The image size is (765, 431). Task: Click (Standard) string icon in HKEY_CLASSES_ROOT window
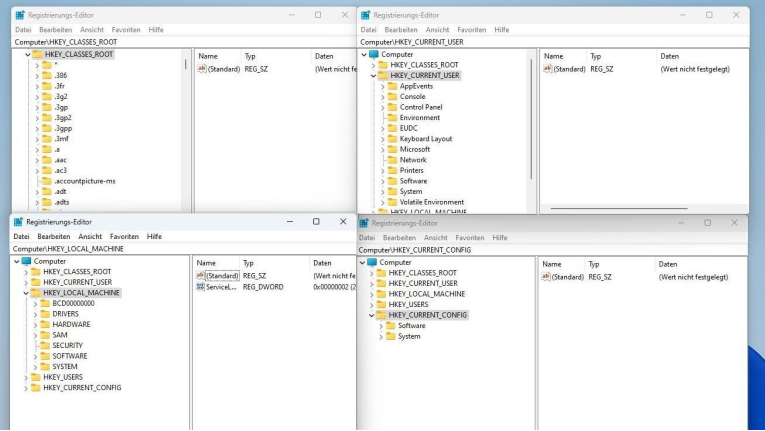(201, 69)
